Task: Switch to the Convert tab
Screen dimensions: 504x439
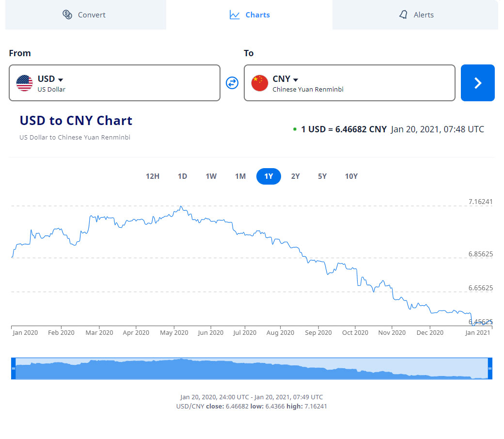Action: coord(85,15)
